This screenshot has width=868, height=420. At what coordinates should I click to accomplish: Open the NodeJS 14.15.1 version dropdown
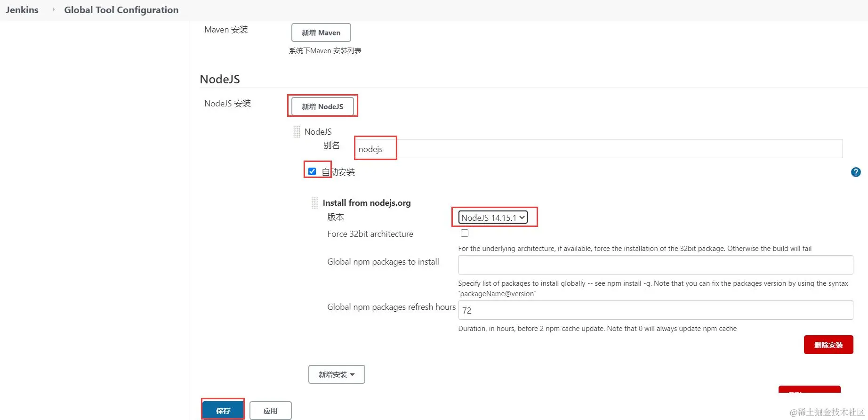pos(493,217)
